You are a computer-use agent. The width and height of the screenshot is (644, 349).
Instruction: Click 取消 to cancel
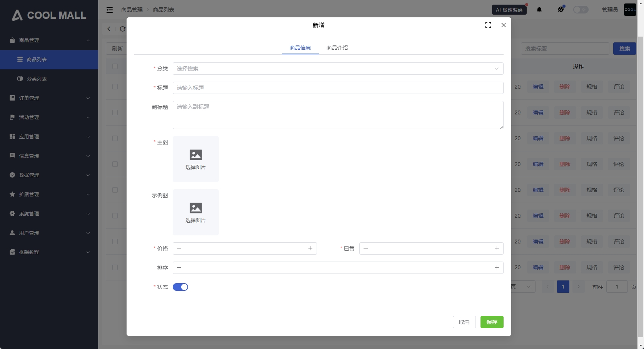[x=464, y=322]
